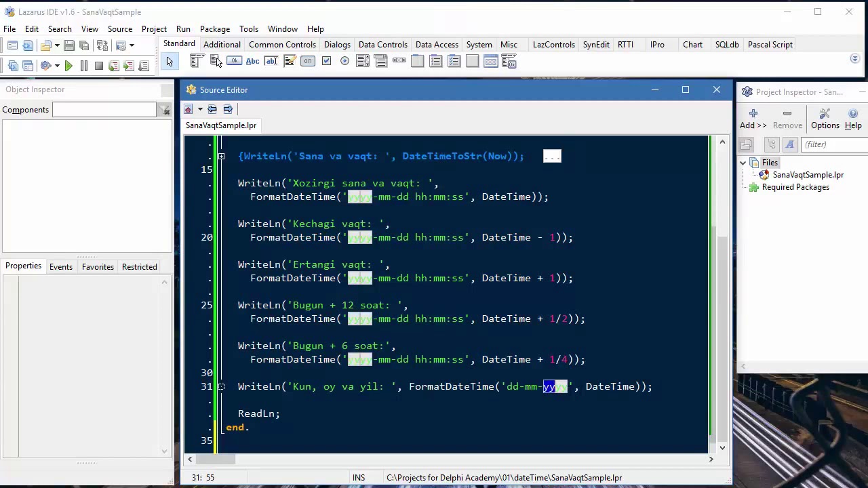
Task: Select the TScrollBar component icon
Action: (x=399, y=62)
